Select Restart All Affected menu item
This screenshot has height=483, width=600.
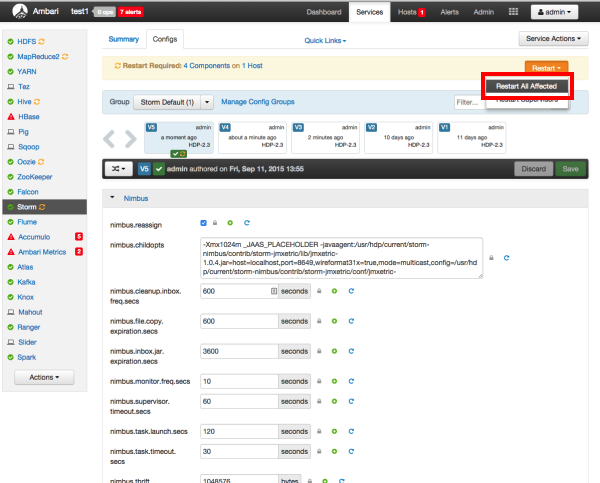coord(526,86)
